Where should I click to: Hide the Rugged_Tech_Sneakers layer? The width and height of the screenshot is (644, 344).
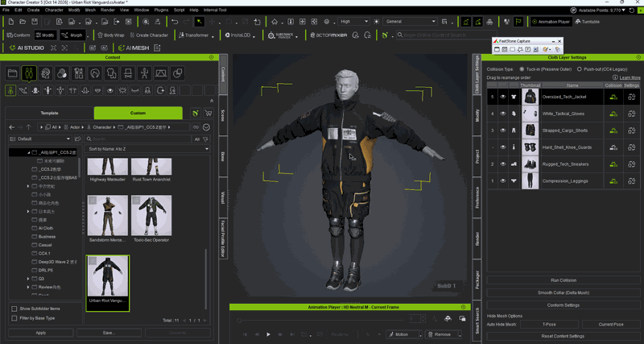coord(502,164)
